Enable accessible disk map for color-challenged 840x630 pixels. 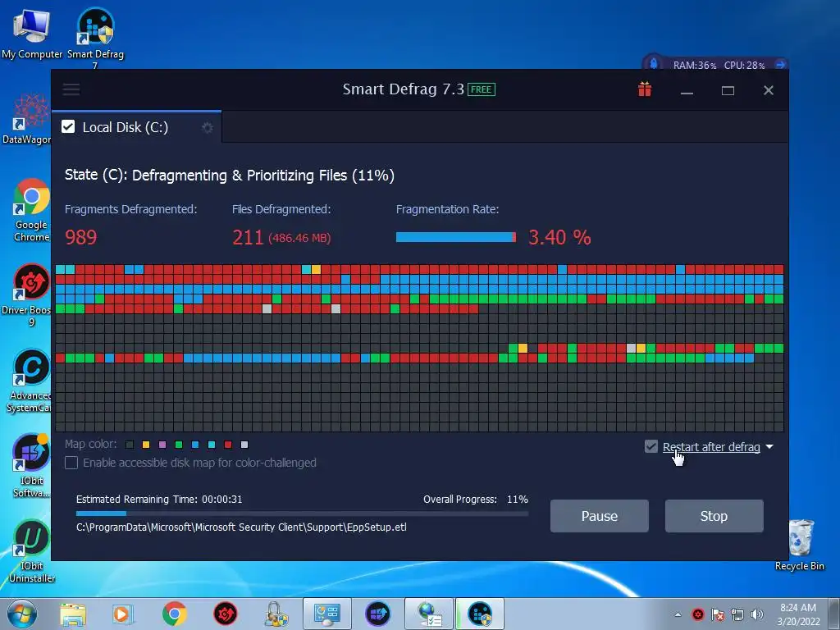click(71, 463)
